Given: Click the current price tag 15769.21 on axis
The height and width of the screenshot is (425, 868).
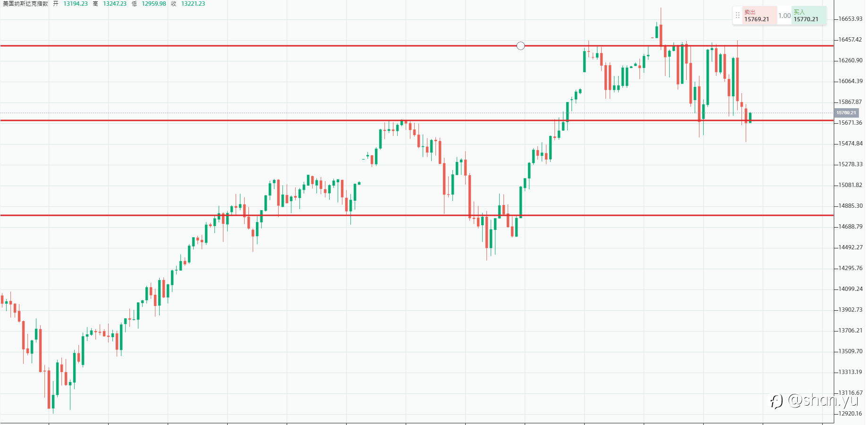Looking at the screenshot, I should coord(846,113).
